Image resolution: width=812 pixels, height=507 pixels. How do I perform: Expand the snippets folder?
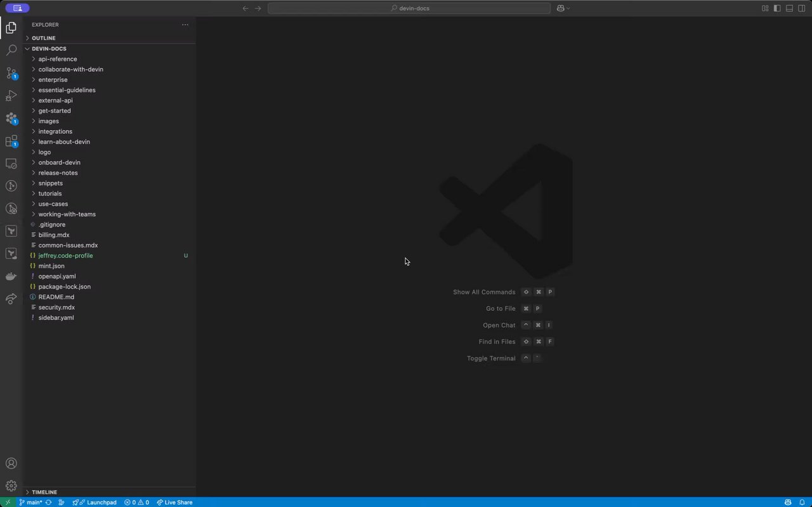(110, 183)
